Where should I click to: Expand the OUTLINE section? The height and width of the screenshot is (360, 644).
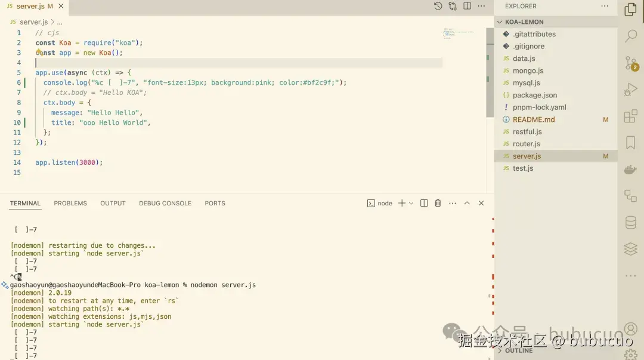[555, 350]
